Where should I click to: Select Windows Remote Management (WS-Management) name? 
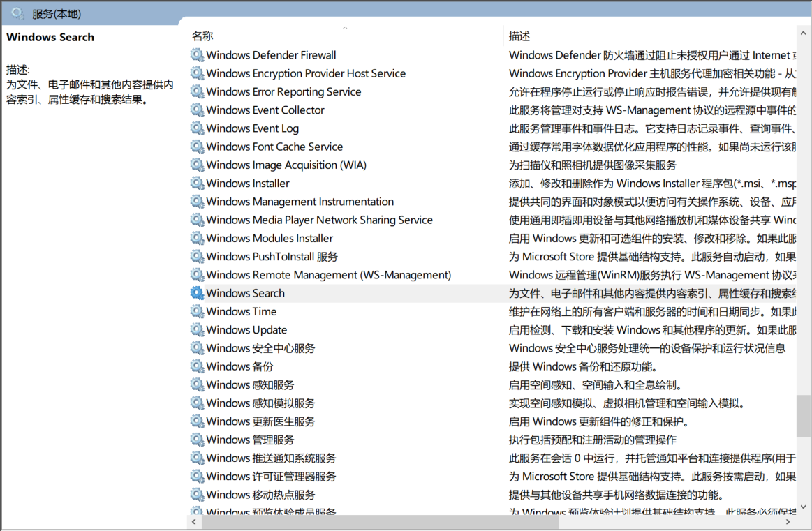328,275
